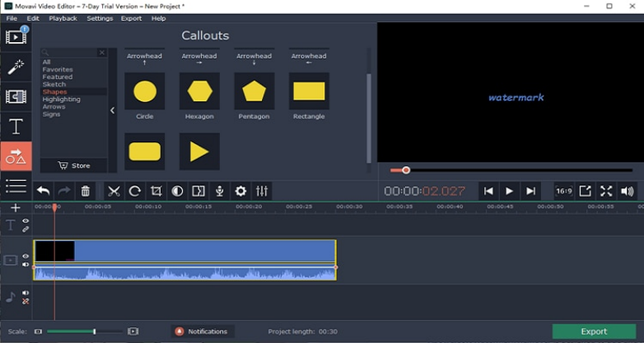Image resolution: width=644 pixels, height=343 pixels.
Task: Add a track with the plus button
Action: pos(16,208)
